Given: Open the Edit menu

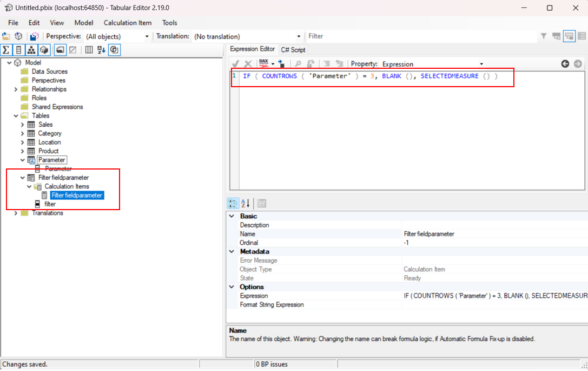Looking at the screenshot, I should (x=34, y=23).
